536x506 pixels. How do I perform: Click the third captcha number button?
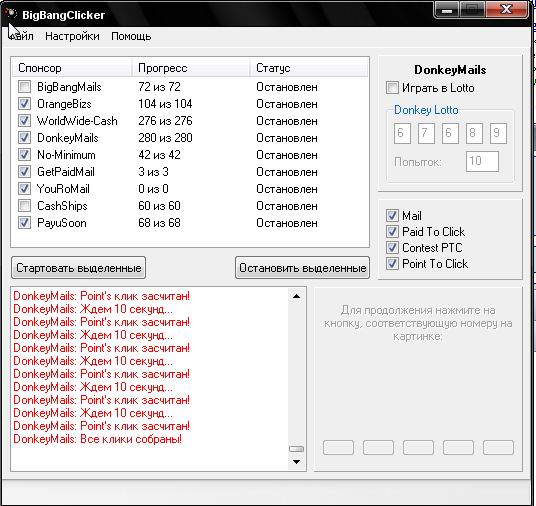(418, 448)
